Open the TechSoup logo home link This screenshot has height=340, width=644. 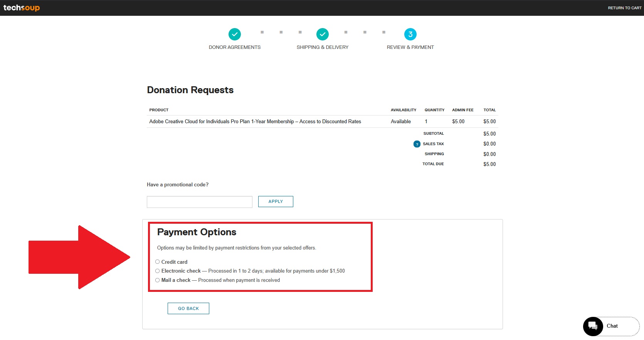tap(22, 8)
